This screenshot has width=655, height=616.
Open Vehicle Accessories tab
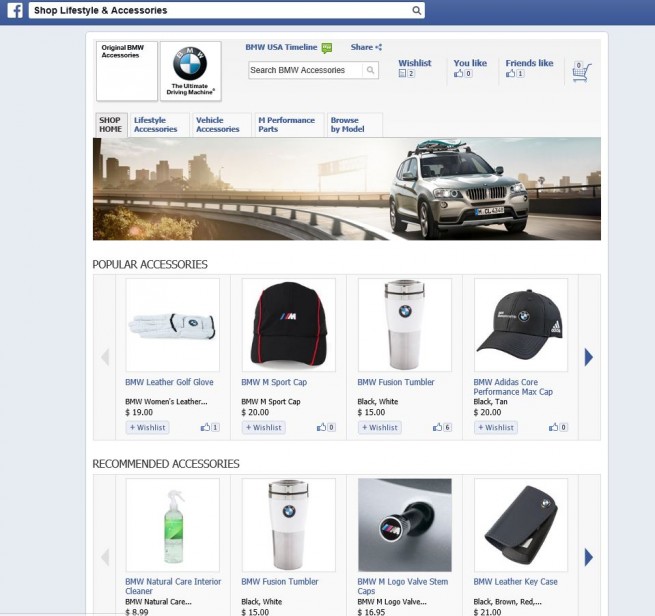[221, 124]
